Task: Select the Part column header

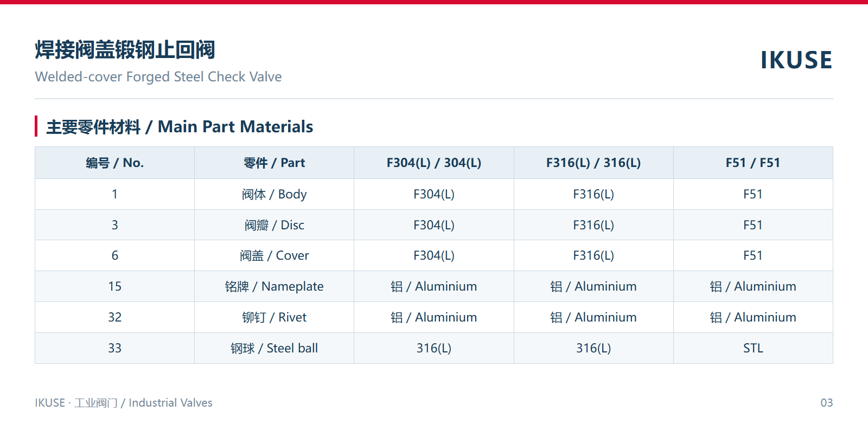Action: [x=275, y=163]
